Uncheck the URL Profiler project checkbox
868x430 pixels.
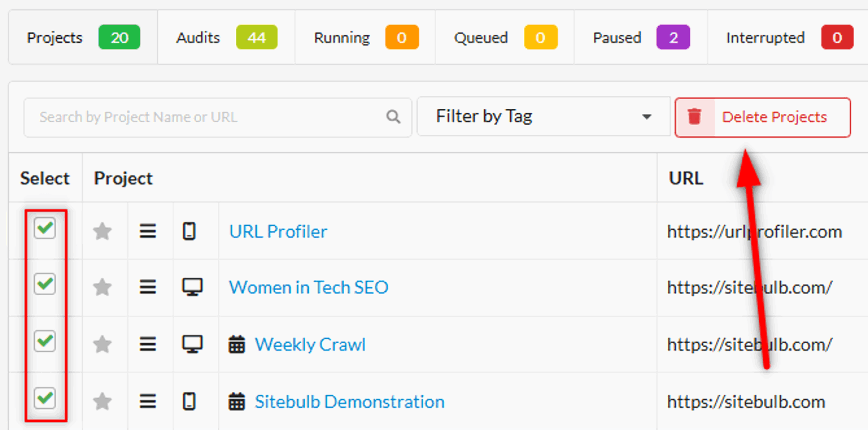[45, 229]
